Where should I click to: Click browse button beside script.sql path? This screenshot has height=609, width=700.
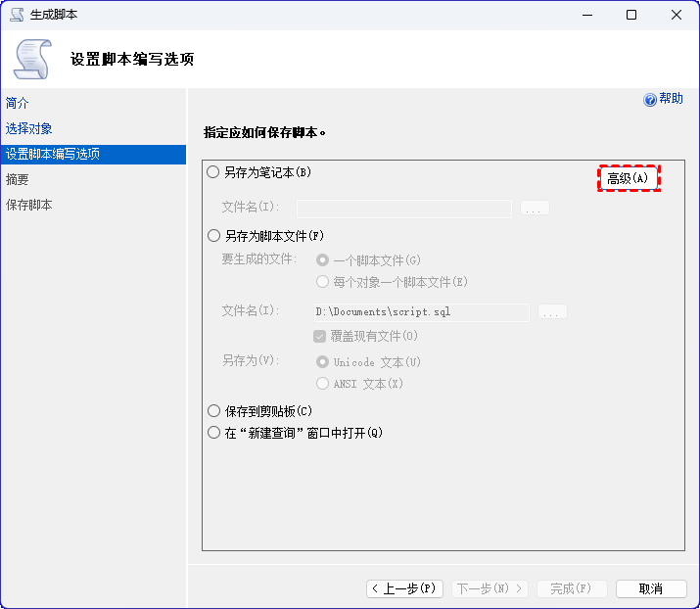[x=552, y=311]
